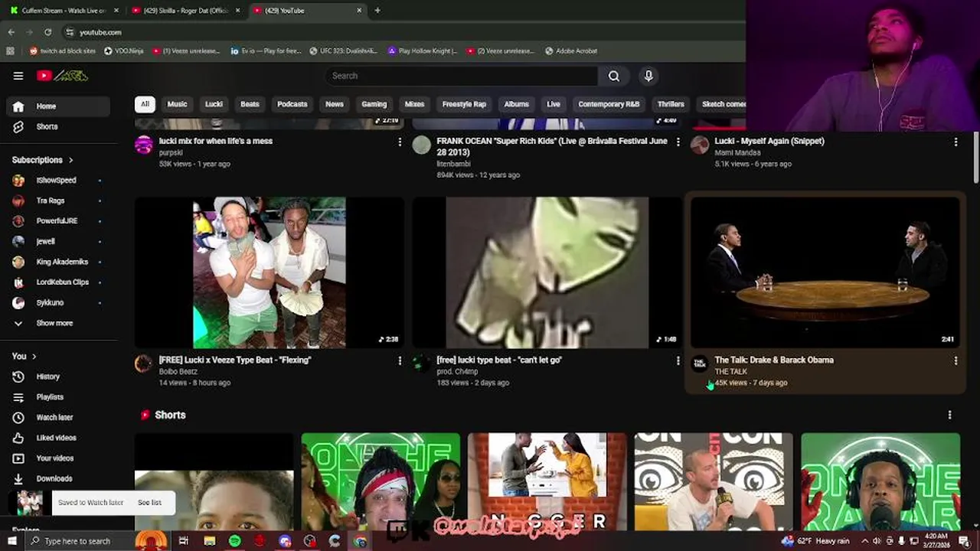Open options for Drake & Barack Obama video
Image resolution: width=980 pixels, height=551 pixels.
point(955,360)
